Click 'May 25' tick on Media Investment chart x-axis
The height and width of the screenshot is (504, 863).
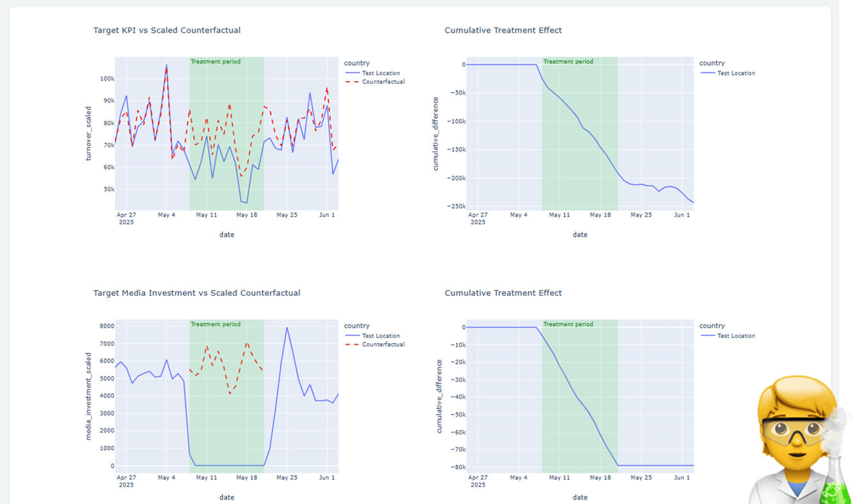point(287,477)
